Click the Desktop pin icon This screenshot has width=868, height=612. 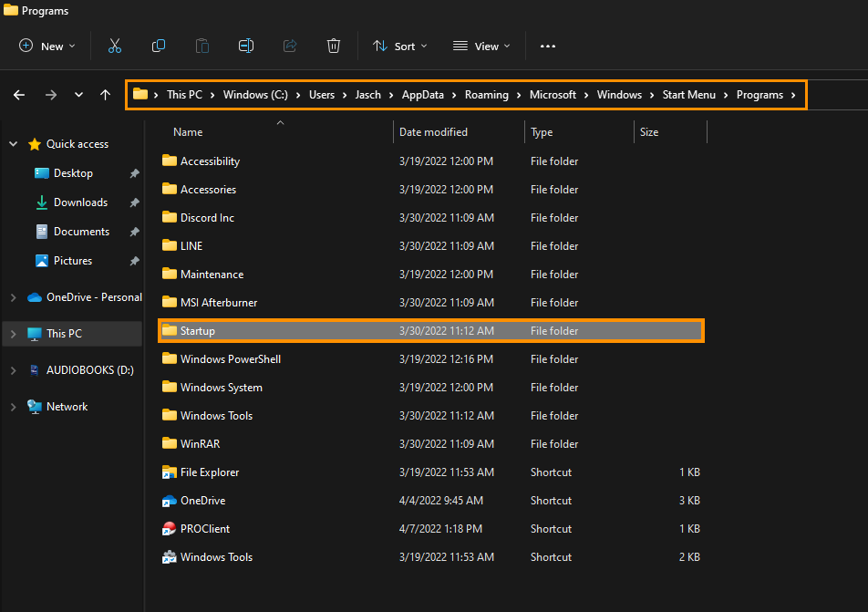[x=134, y=174]
